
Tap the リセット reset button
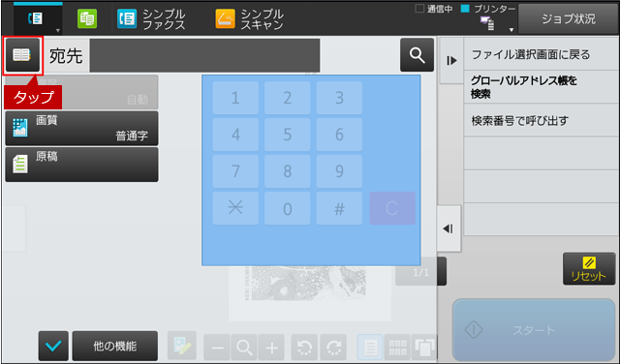[x=589, y=269]
